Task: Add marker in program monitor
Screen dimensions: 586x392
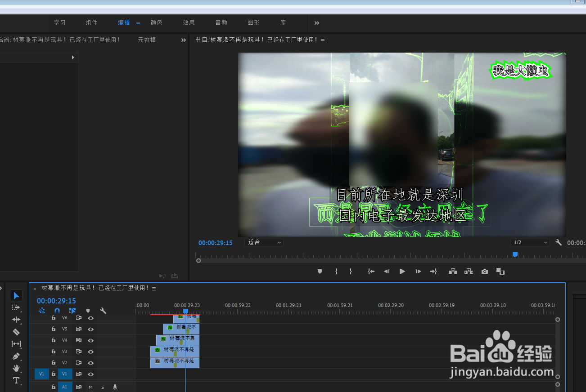Action: pyautogui.click(x=320, y=272)
